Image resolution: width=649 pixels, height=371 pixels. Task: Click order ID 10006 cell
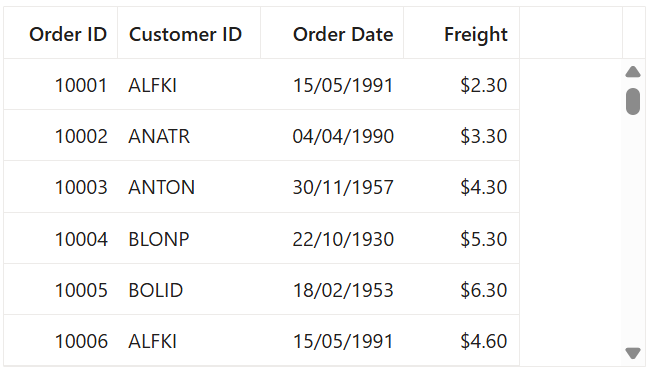click(x=61, y=341)
